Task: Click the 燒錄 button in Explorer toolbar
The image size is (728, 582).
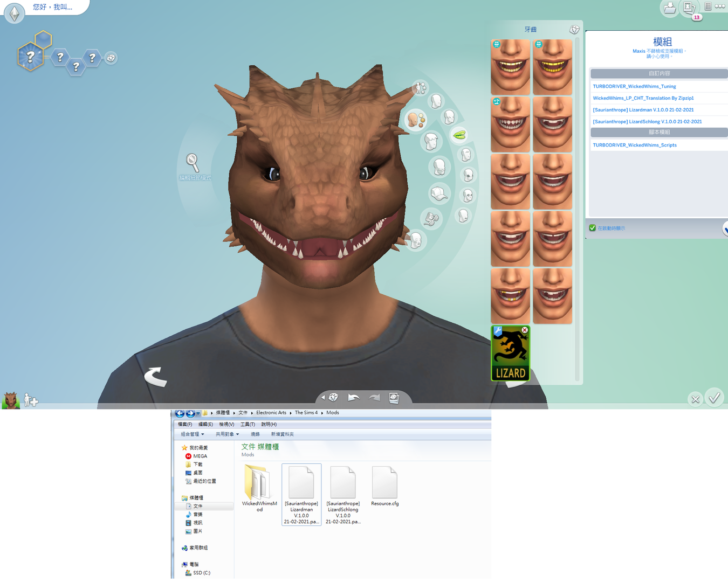Action: tap(255, 434)
